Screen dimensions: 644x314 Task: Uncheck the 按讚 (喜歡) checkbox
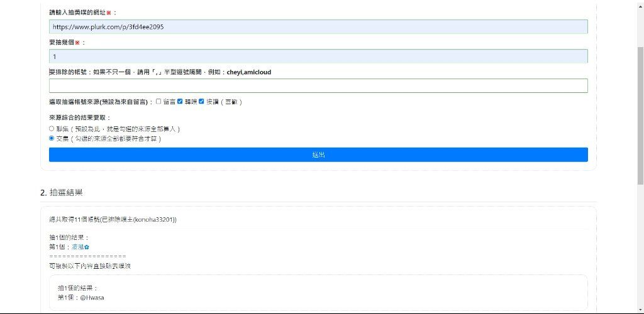pyautogui.click(x=201, y=102)
